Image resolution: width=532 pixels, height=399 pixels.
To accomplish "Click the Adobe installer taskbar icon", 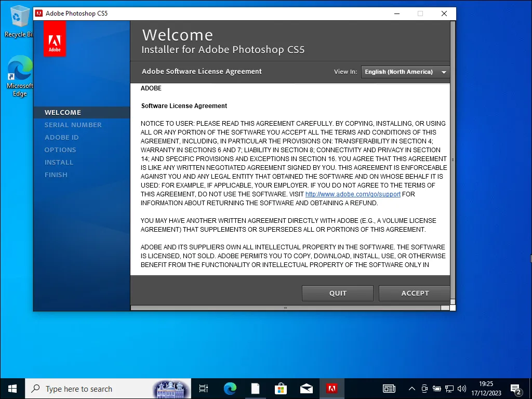I will 331,389.
